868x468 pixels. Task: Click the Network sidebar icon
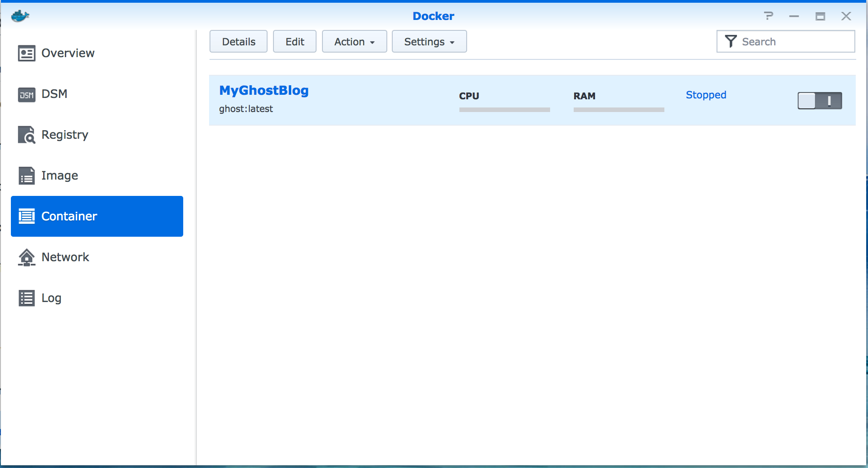(x=26, y=257)
